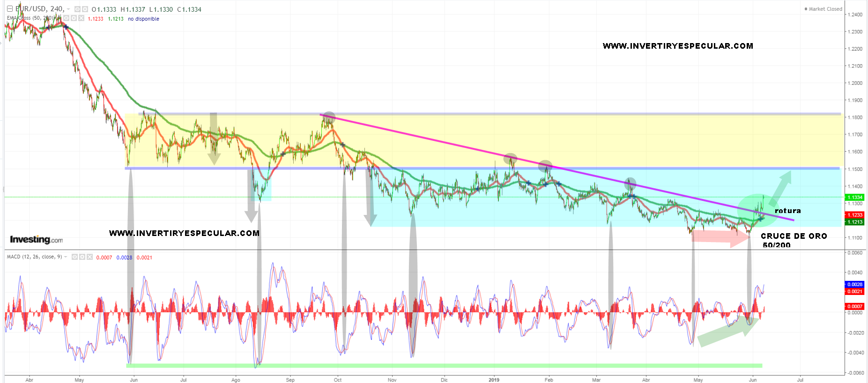Click the Investing.com logo
This screenshot has width=868, height=383.
coord(36,240)
